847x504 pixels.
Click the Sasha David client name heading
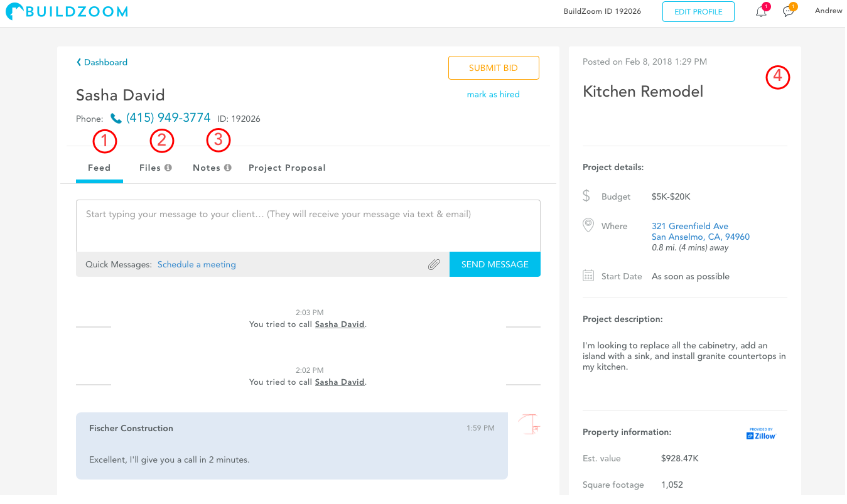[x=121, y=95]
